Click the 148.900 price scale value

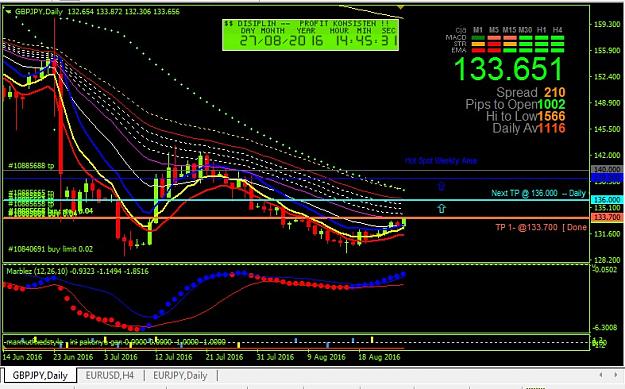[607, 103]
